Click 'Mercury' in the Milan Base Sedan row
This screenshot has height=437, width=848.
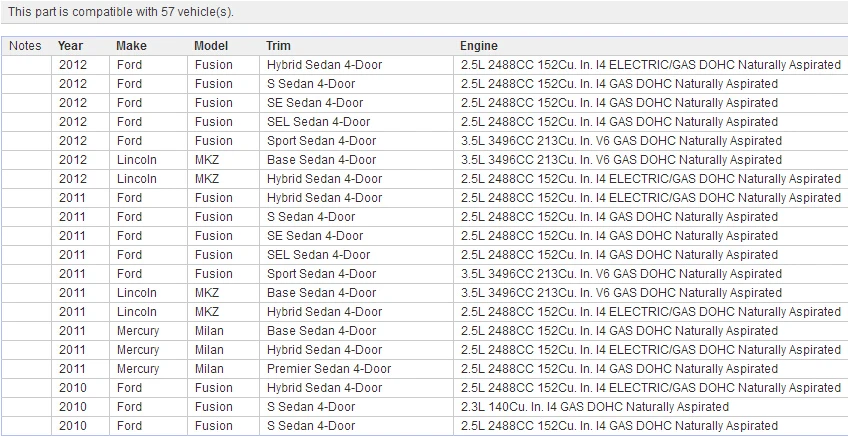click(138, 330)
